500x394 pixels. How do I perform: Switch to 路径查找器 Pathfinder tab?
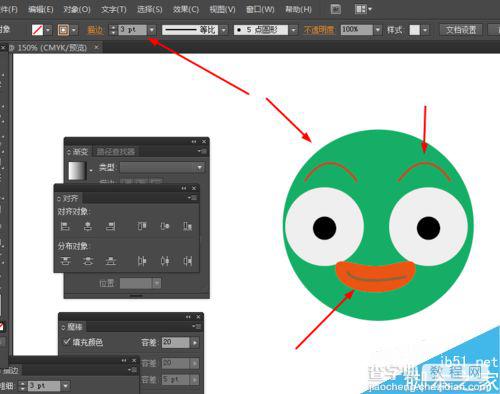116,152
